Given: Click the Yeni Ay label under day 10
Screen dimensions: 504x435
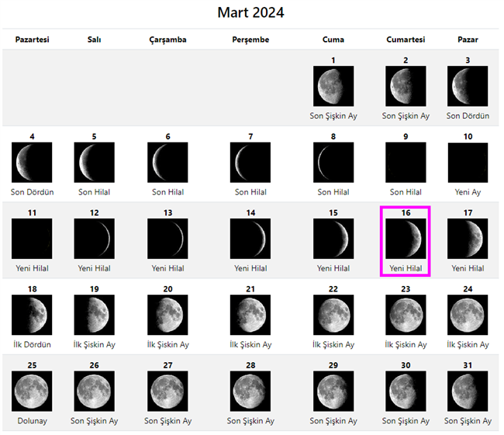Looking at the screenshot, I should point(468,192).
